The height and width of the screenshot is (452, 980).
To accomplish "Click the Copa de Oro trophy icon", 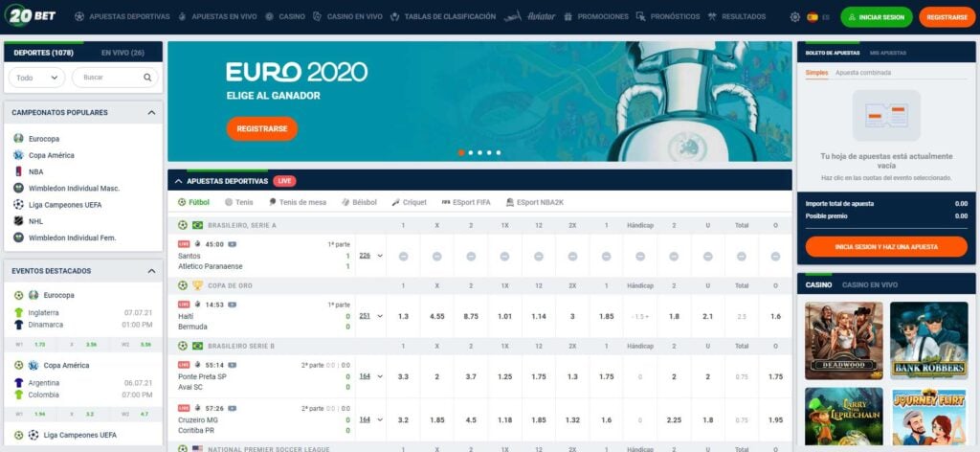I will (x=197, y=285).
